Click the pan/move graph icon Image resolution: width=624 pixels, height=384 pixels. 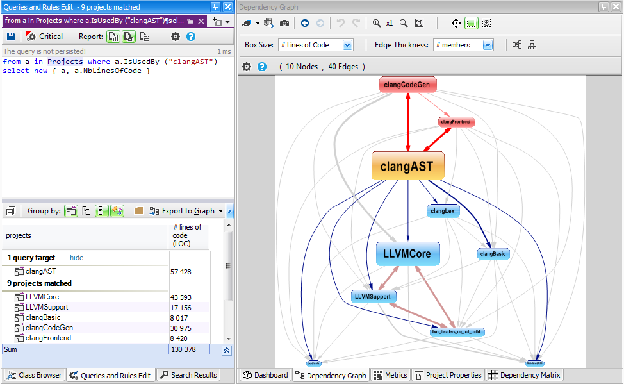coord(456,23)
